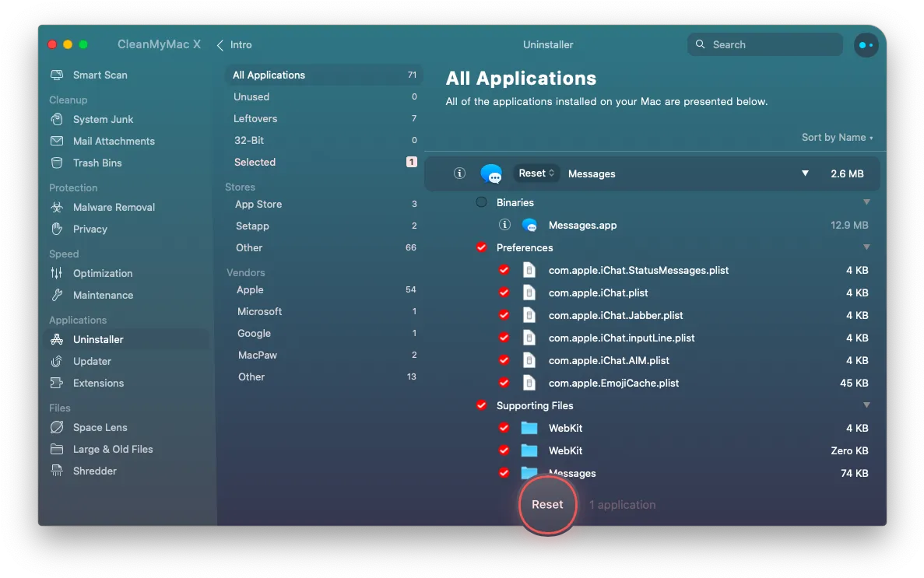Click the info icon beside Messages app row
The height and width of the screenshot is (578, 924).
[459, 173]
